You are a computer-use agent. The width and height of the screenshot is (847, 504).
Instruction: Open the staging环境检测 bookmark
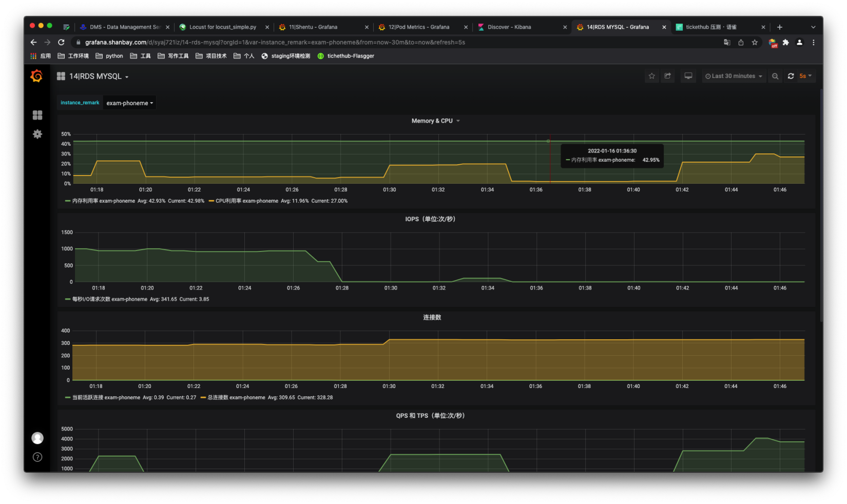pyautogui.click(x=286, y=56)
